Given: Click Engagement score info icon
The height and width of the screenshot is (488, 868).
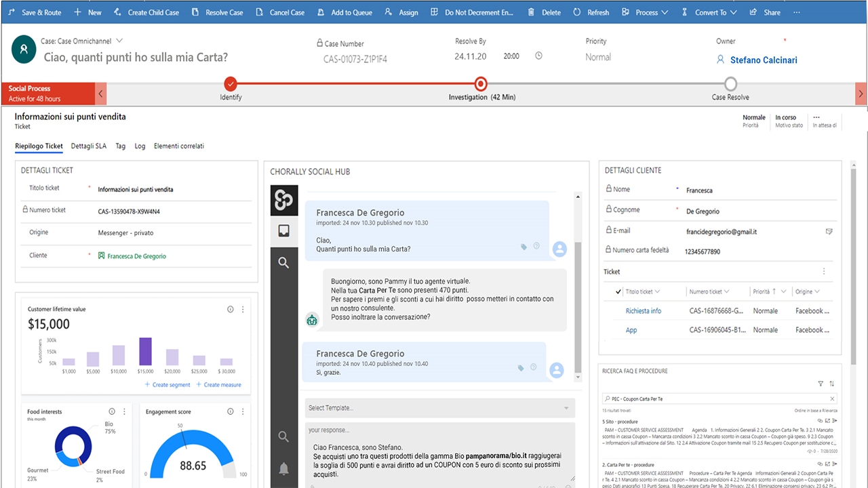Looking at the screenshot, I should click(x=231, y=411).
